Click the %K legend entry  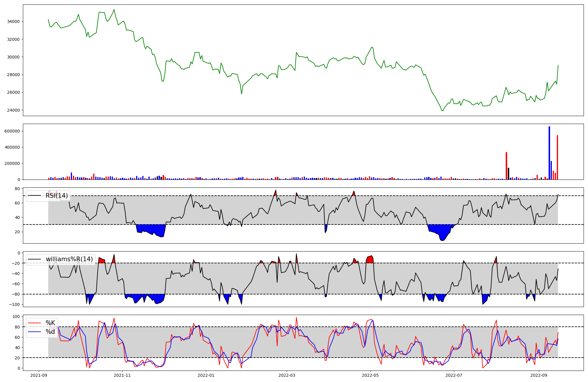pyautogui.click(x=50, y=323)
